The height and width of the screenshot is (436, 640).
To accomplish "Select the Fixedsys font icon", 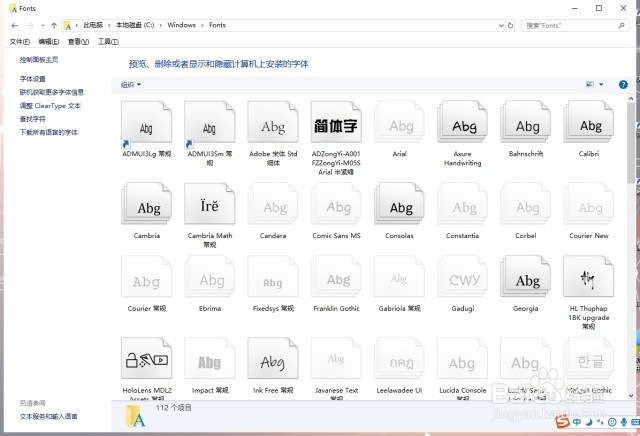I will (x=273, y=277).
